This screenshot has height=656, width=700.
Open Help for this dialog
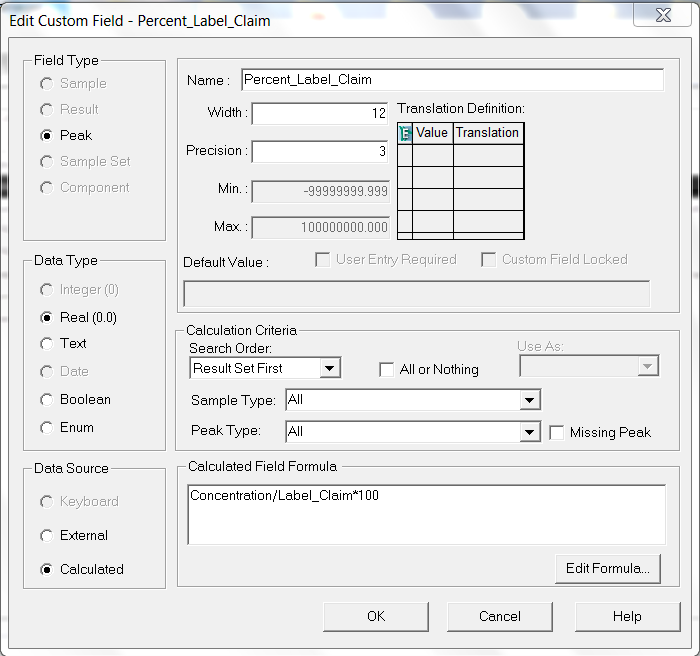point(627,616)
